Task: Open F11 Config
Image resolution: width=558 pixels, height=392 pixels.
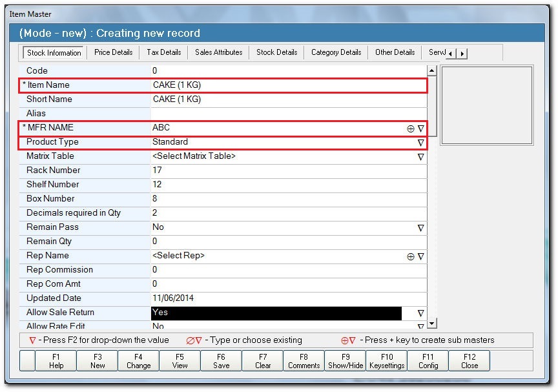Action: tap(428, 361)
